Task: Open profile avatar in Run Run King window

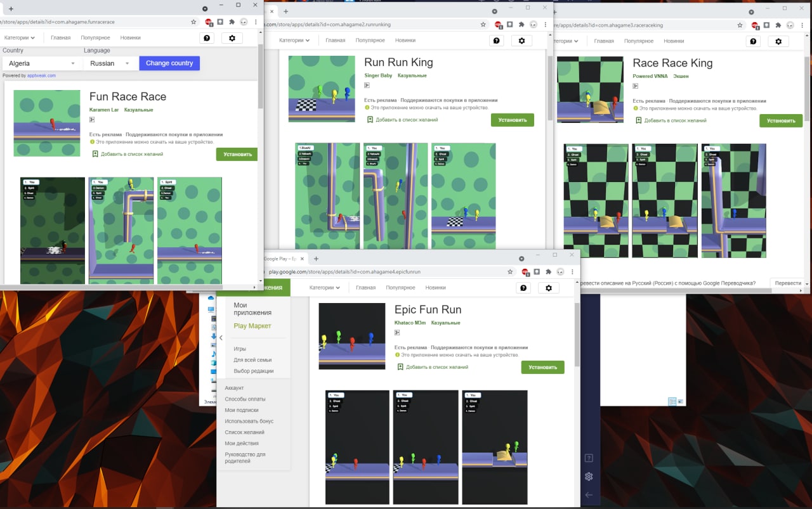Action: [534, 25]
